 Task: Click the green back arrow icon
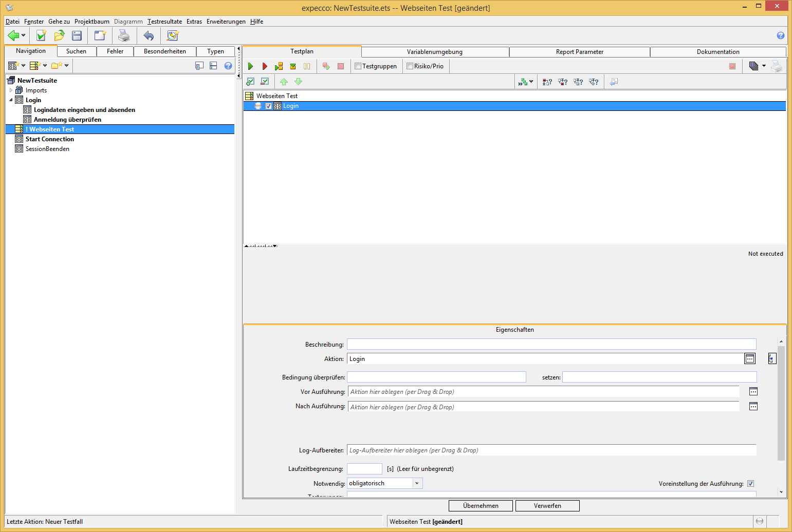13,35
